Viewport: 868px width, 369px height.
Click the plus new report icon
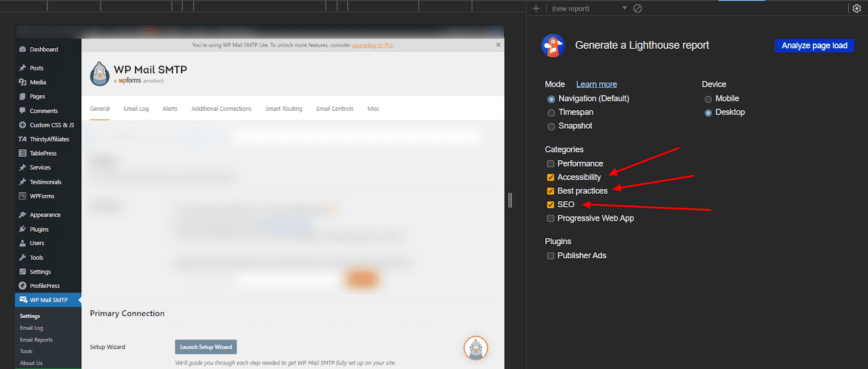pyautogui.click(x=536, y=8)
